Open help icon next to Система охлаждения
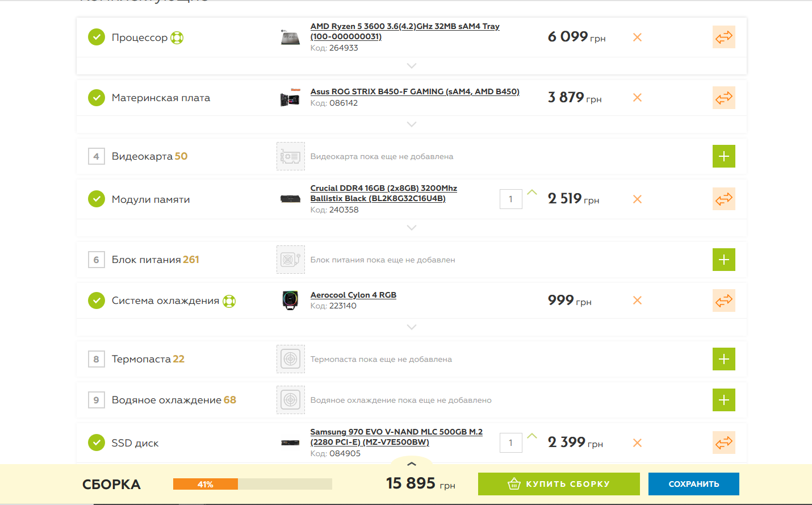The width and height of the screenshot is (812, 505). [x=229, y=301]
